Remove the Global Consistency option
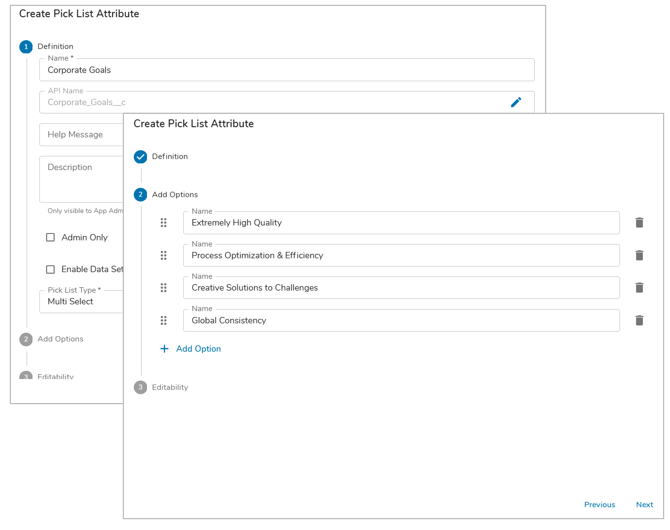This screenshot has width=670, height=530. click(639, 321)
